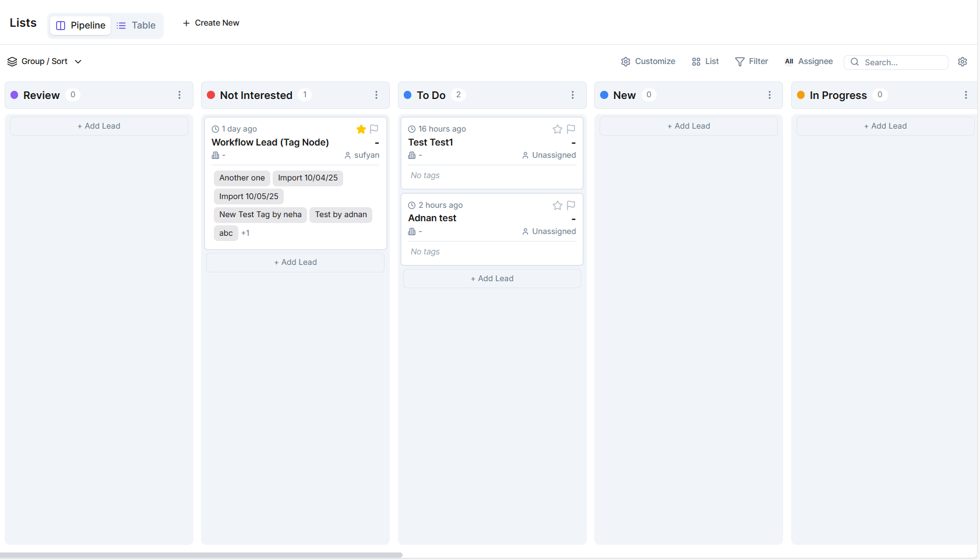Unstar the Workflow Lead (Tag Node) card
The height and width of the screenshot is (560, 980).
click(x=361, y=129)
